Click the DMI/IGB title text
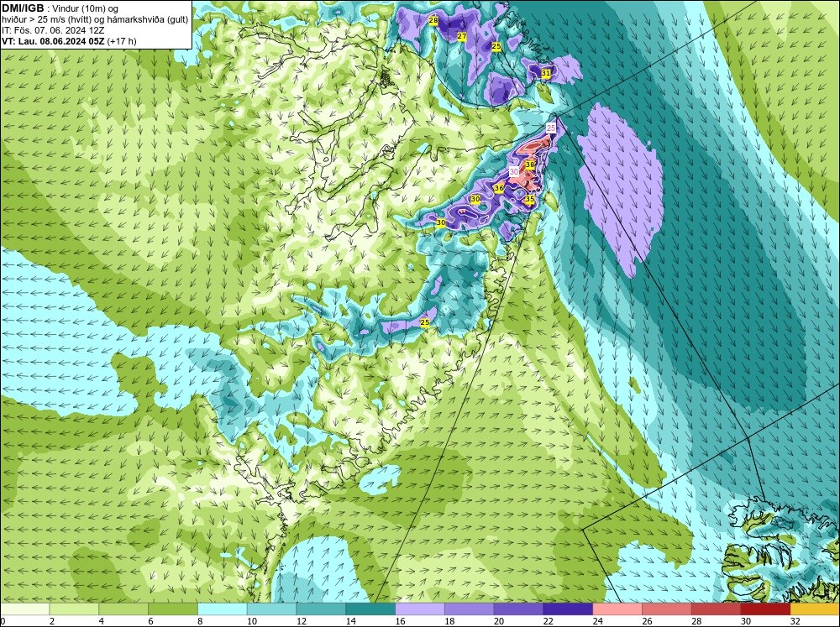This screenshot has height=627, width=840. 23,8
